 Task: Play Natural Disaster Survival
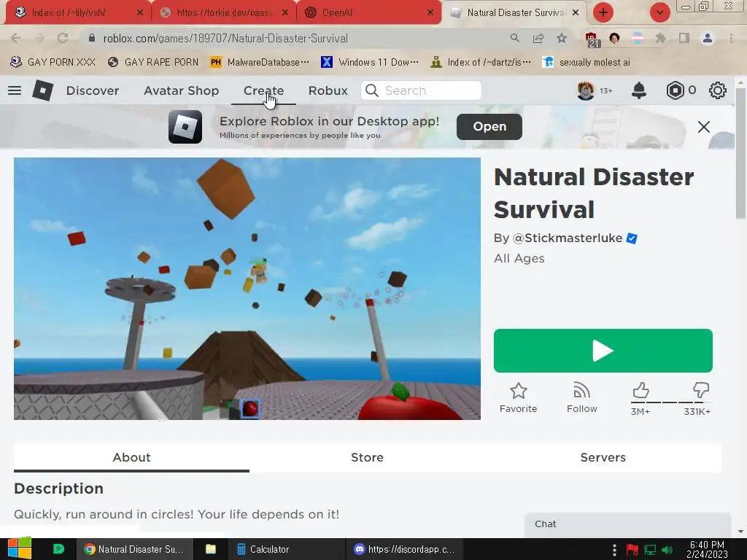[x=603, y=351]
